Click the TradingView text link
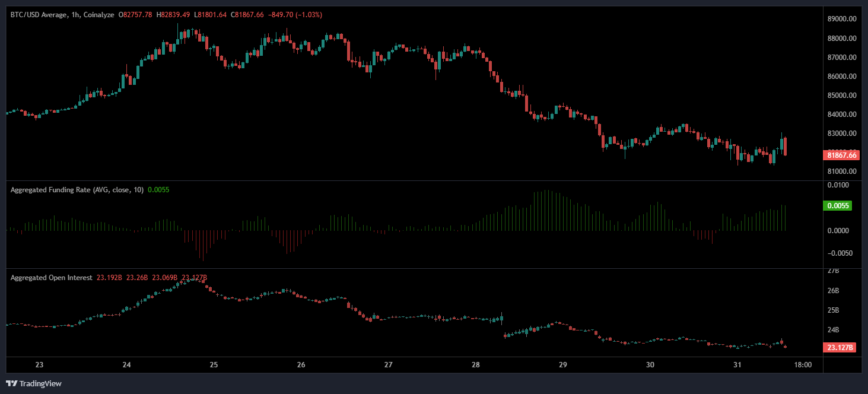The height and width of the screenshot is (394, 868). pyautogui.click(x=40, y=383)
